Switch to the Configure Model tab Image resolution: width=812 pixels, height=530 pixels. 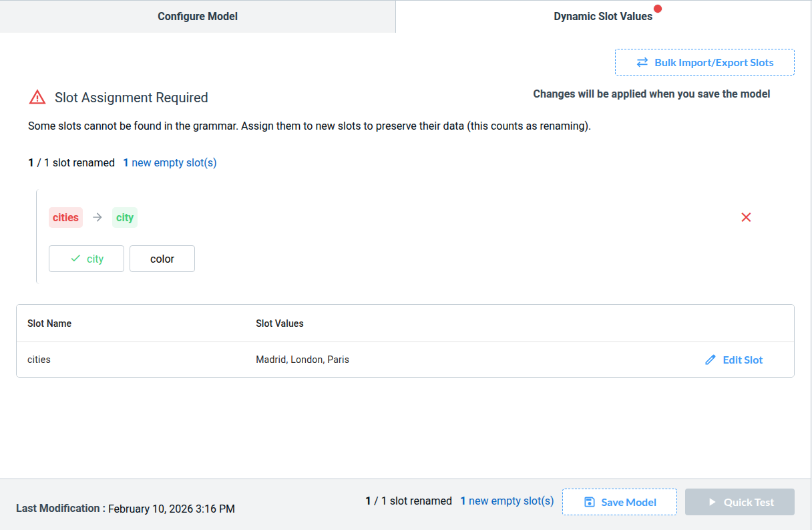click(198, 16)
